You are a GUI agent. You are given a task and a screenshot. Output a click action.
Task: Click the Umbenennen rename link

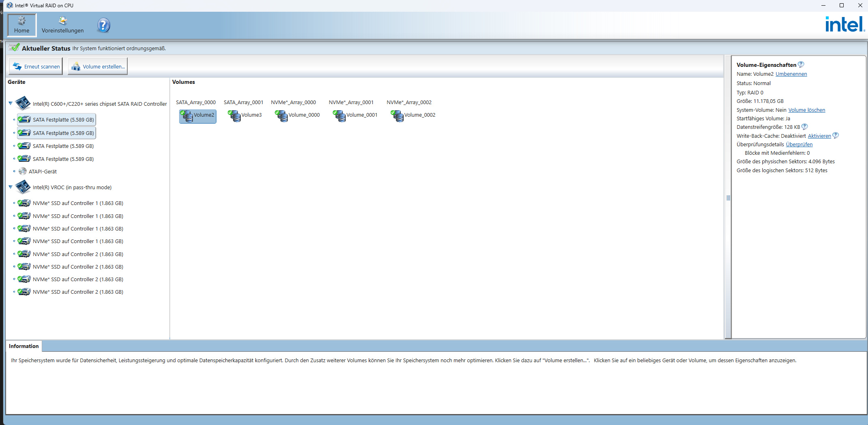coord(791,74)
